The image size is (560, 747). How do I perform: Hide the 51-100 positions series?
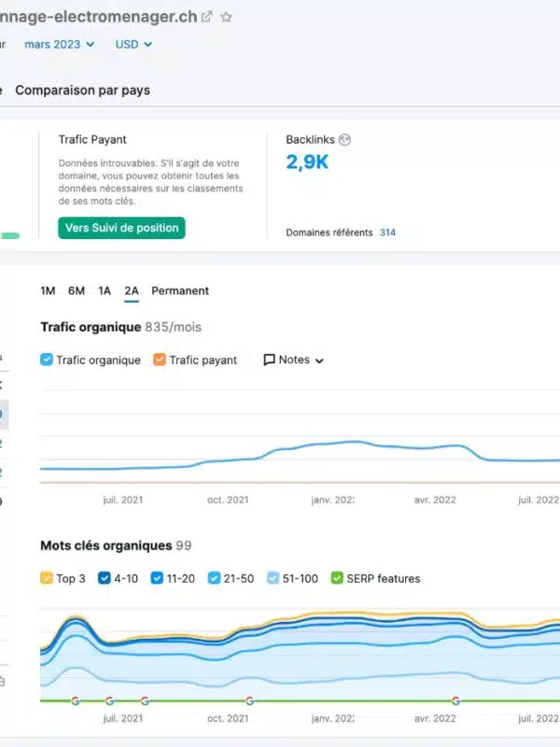tap(273, 578)
